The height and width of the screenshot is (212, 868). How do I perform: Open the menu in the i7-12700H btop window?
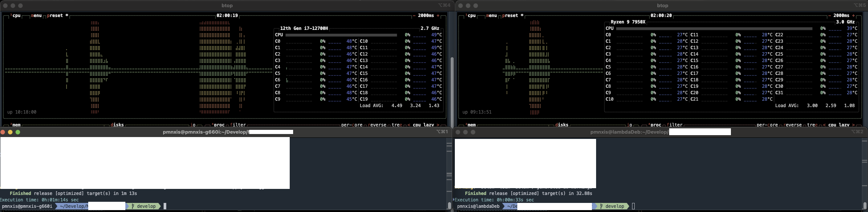(x=36, y=16)
